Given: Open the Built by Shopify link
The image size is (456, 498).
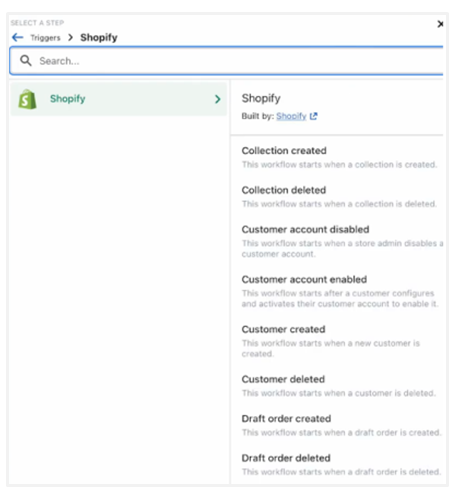Looking at the screenshot, I should point(291,116).
